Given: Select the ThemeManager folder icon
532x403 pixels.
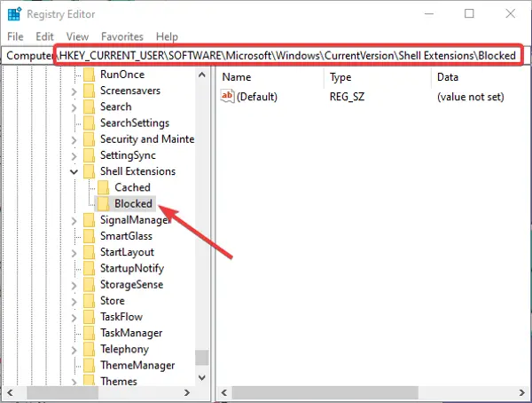Looking at the screenshot, I should click(x=90, y=366).
